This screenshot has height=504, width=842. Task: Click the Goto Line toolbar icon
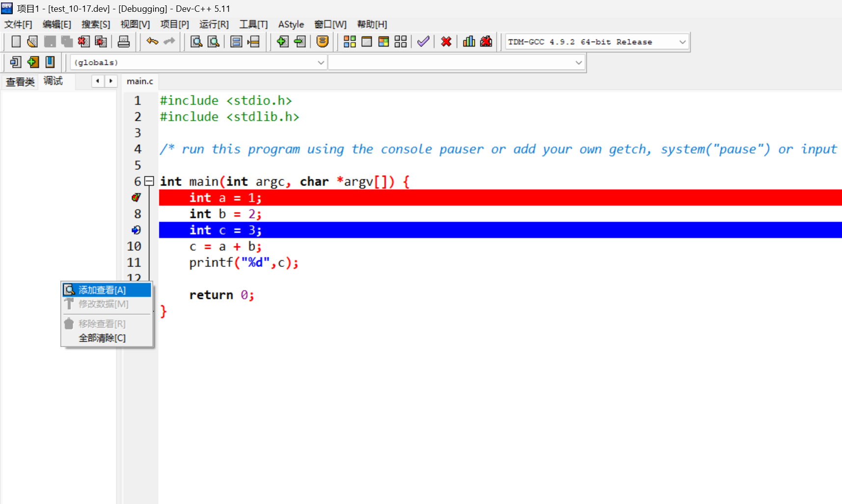[x=253, y=42]
